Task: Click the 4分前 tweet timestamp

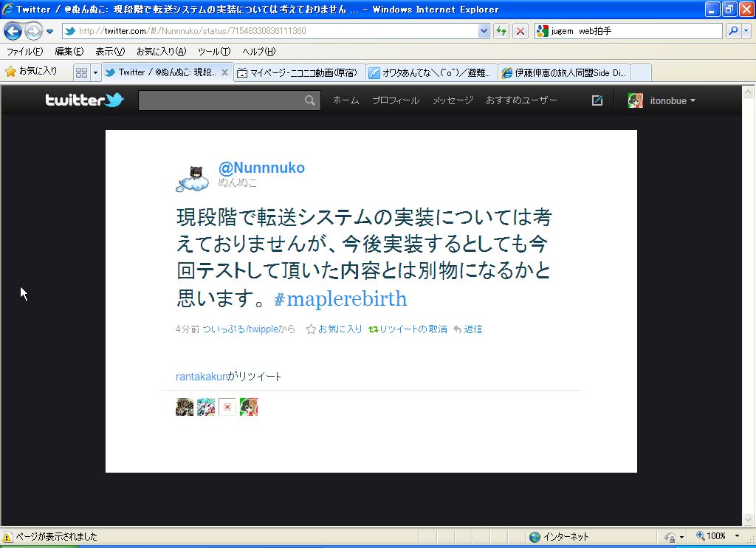Action: (x=188, y=329)
